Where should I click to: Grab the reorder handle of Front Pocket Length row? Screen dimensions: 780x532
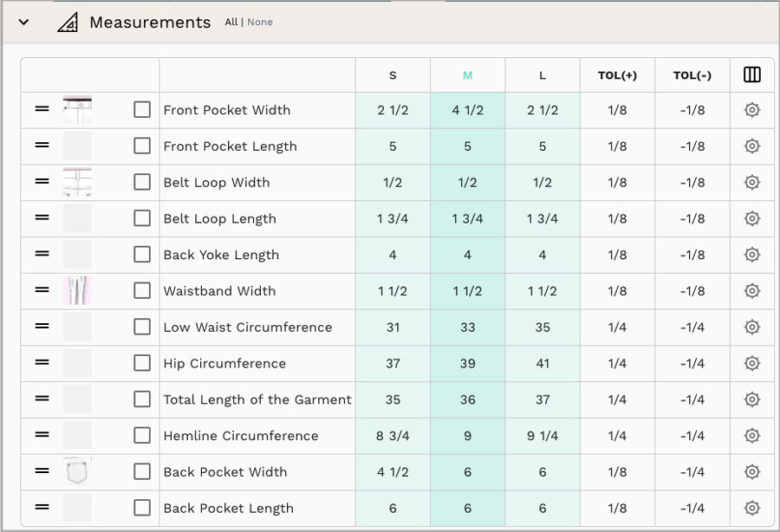click(x=42, y=145)
